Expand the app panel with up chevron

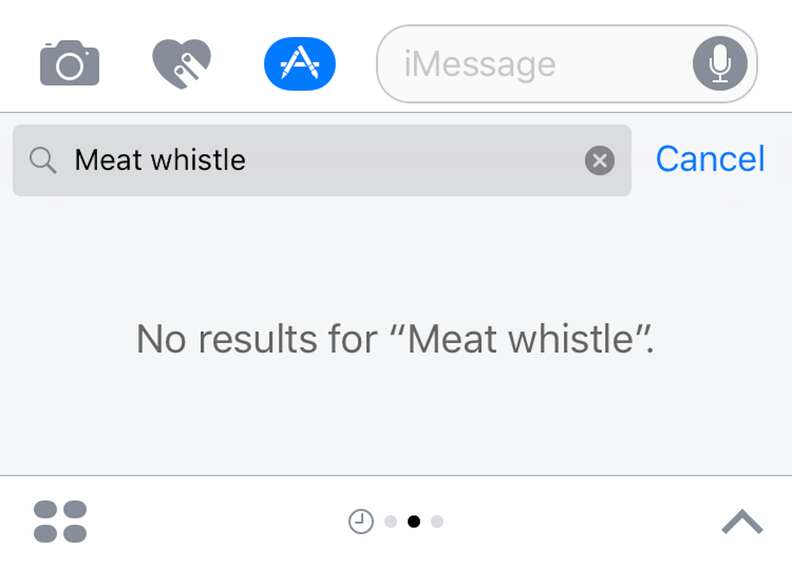741,521
